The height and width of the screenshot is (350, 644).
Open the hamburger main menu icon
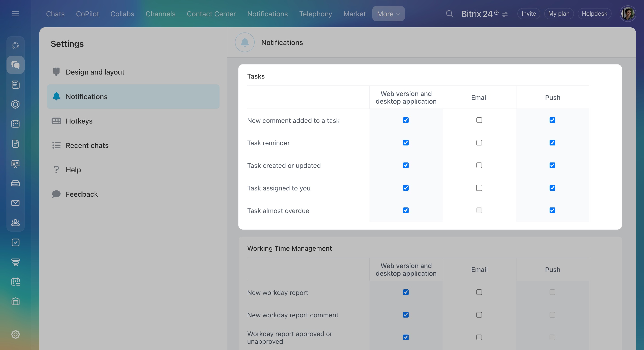15,14
